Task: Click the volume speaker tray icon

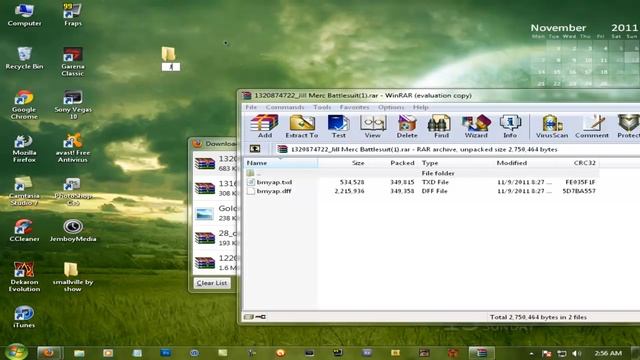Action: [x=576, y=353]
